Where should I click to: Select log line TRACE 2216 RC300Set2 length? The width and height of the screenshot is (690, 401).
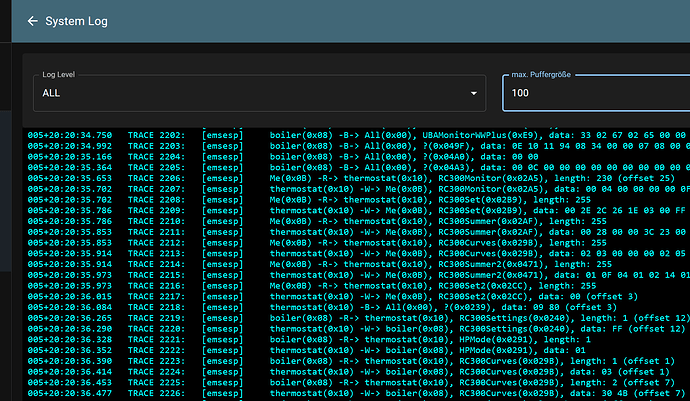(x=312, y=286)
